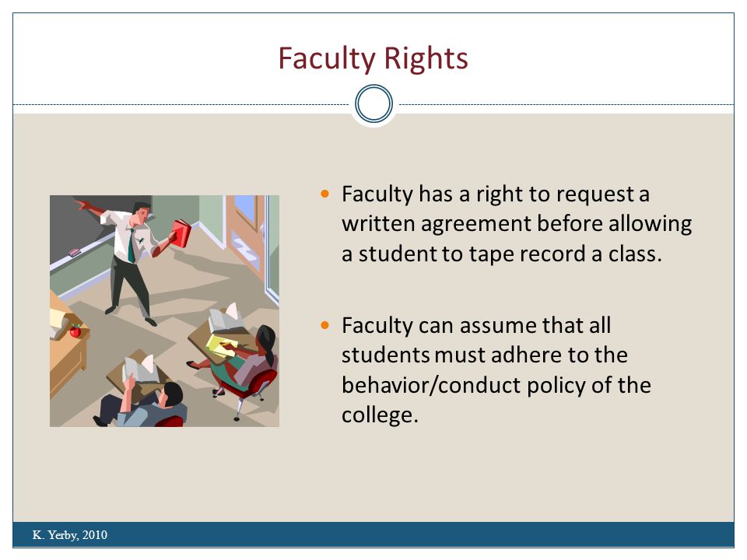
Task: Click the Faculty Rights slide title
Action: coord(373,59)
